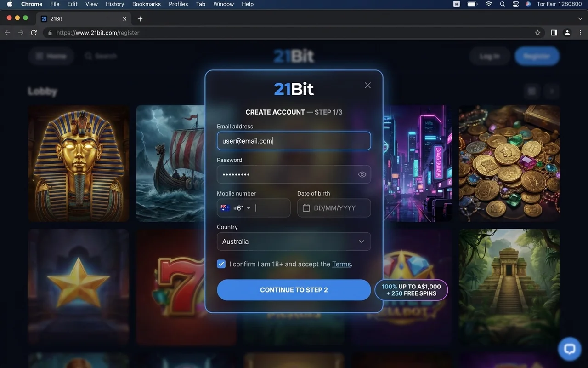Close the Create Account dialog
This screenshot has width=588, height=368.
[x=367, y=86]
